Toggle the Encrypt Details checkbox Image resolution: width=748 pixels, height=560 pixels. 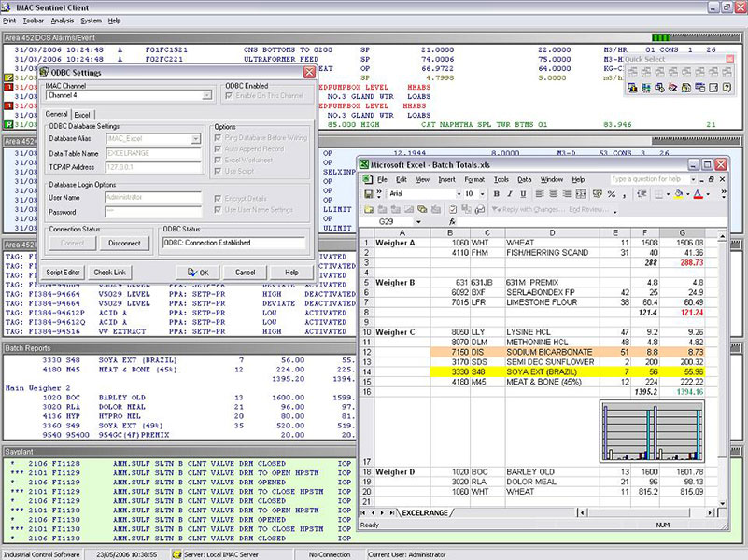tap(218, 198)
